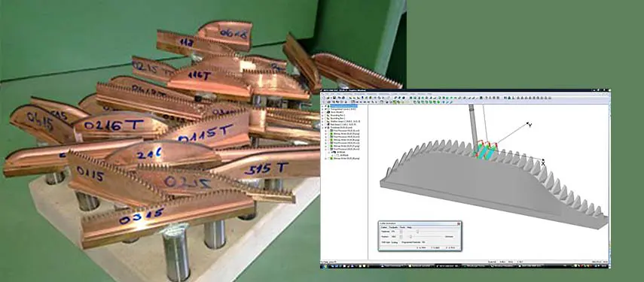Select the highlighted Triangulated Surface tree item

tap(343, 106)
